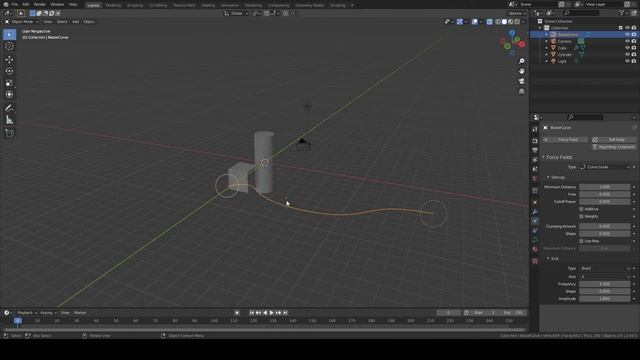The width and height of the screenshot is (640, 360).
Task: Open the Kink Axis dropdown
Action: [x=605, y=276]
